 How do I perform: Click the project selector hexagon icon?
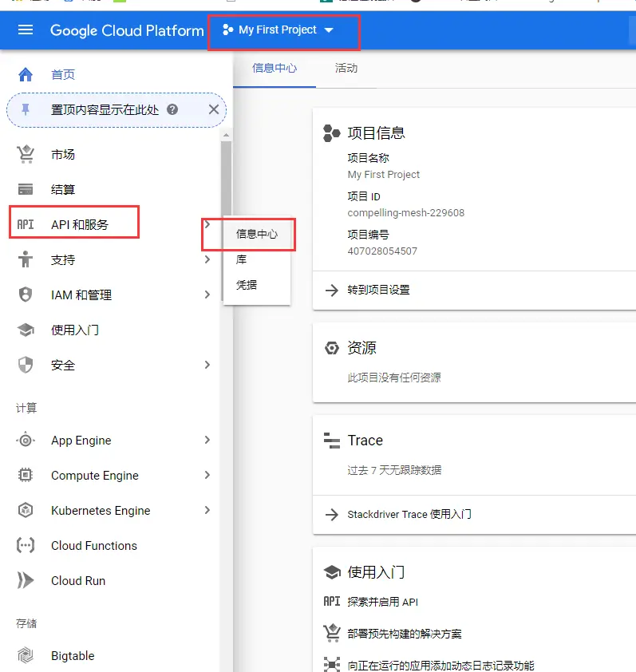(x=227, y=30)
